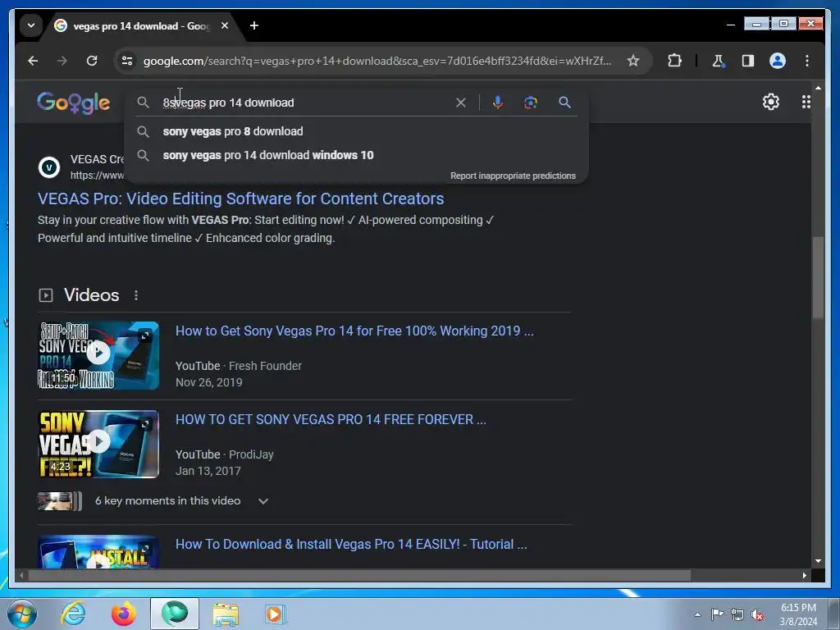Reload the Google search page

click(x=92, y=61)
